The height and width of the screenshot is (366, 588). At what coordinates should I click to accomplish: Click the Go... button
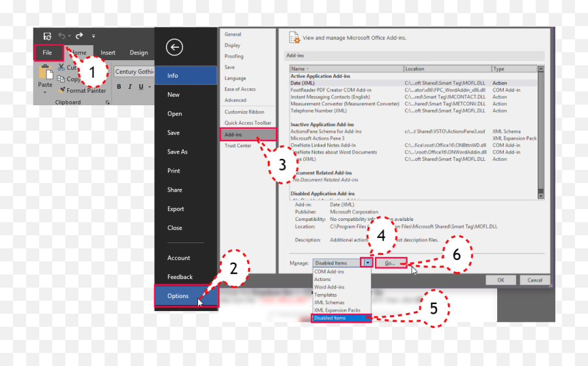click(391, 263)
